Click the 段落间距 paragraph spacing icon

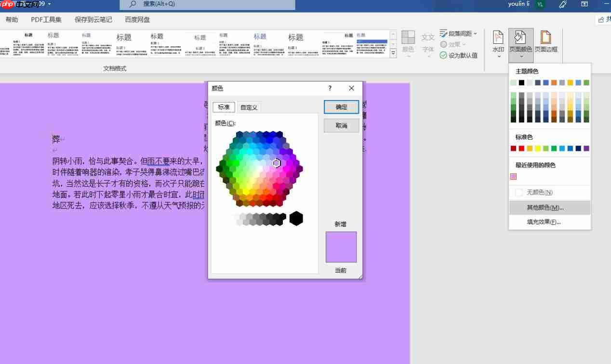pos(443,34)
